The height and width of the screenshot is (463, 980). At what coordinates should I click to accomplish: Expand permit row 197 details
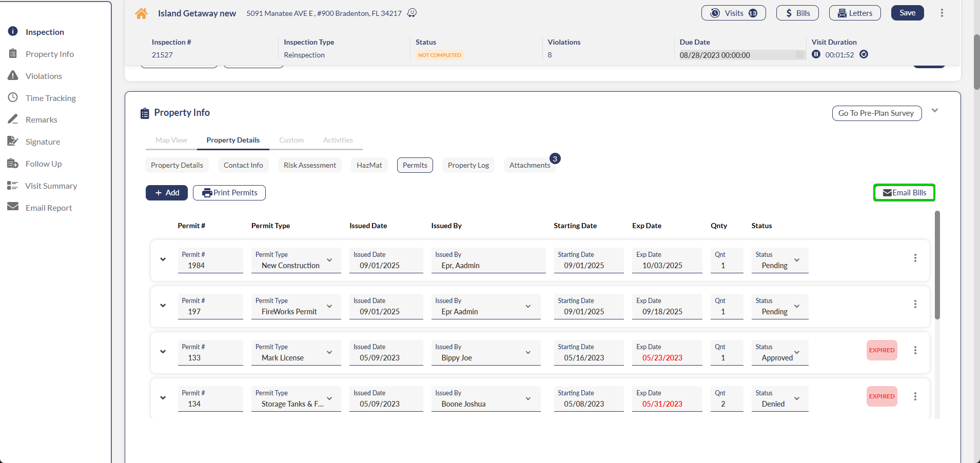click(x=163, y=306)
